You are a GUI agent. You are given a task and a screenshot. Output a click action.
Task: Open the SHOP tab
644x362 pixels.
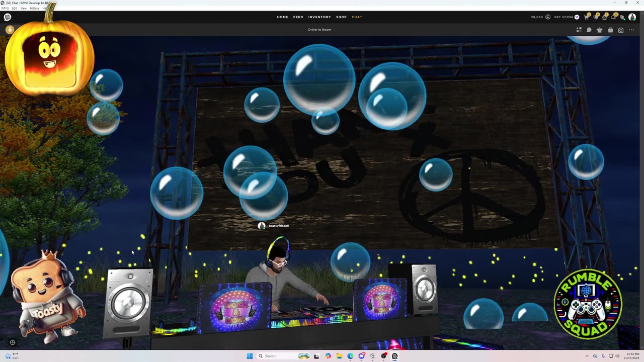[341, 17]
